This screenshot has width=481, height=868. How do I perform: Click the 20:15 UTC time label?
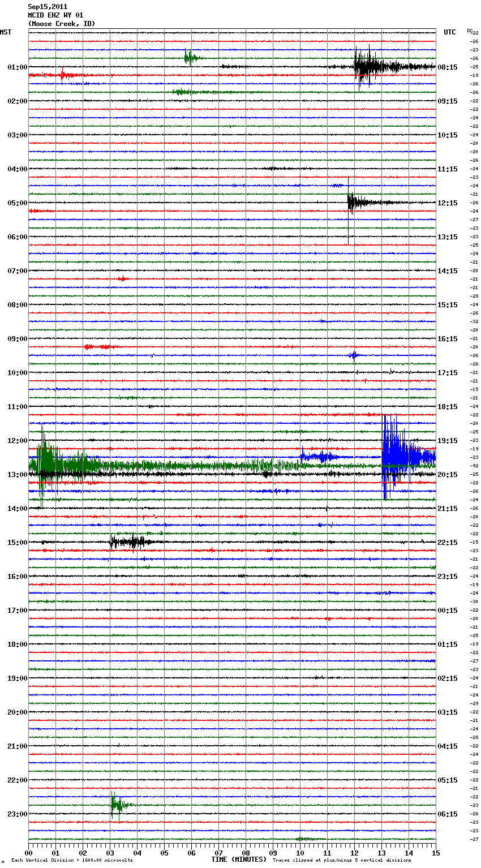coord(448,475)
